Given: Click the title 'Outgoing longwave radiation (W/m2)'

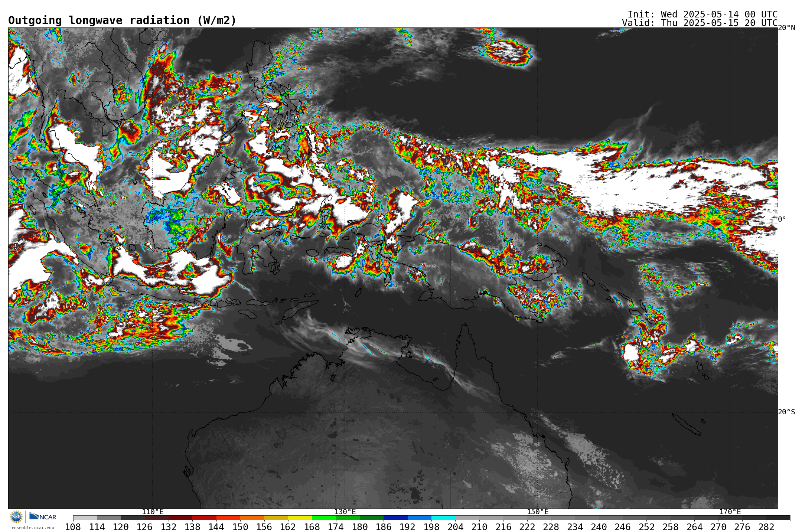Looking at the screenshot, I should pos(122,20).
